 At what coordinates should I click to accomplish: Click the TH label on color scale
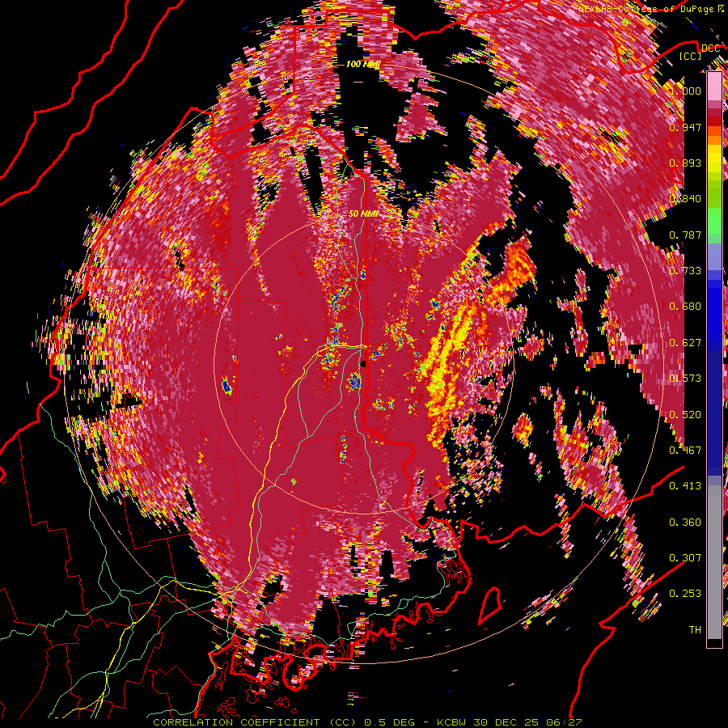click(695, 630)
